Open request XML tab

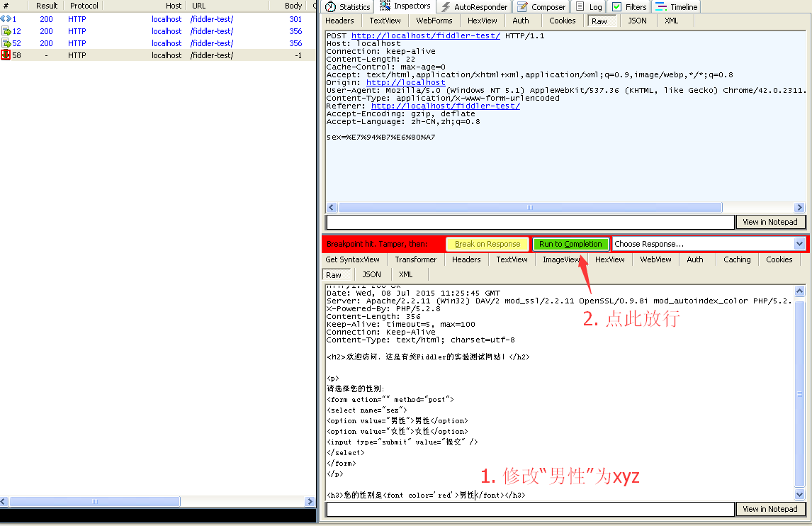(671, 21)
